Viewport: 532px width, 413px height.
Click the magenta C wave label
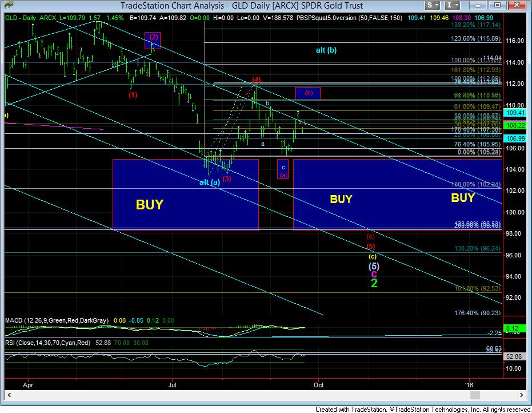374,274
